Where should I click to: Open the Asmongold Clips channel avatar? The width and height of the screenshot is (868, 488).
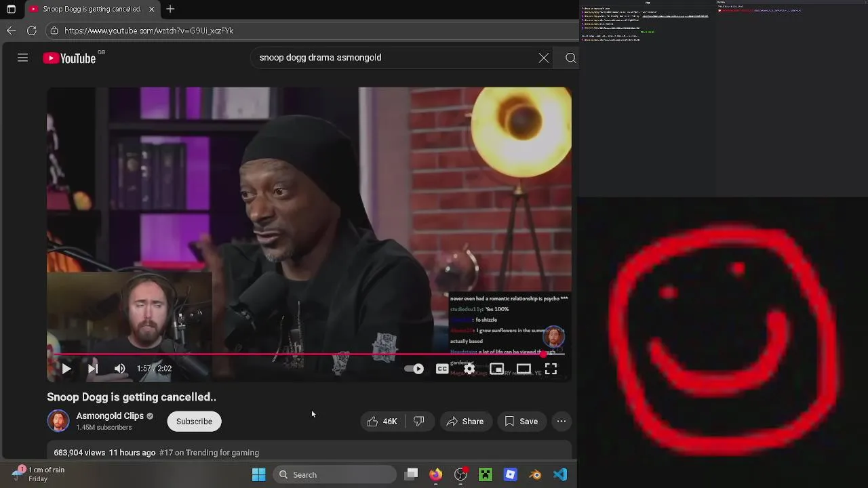pyautogui.click(x=58, y=421)
